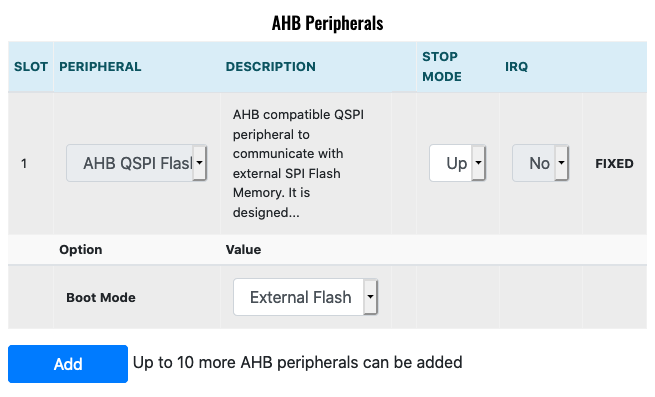
Task: Click the Boot Mode option label
Action: click(x=101, y=298)
